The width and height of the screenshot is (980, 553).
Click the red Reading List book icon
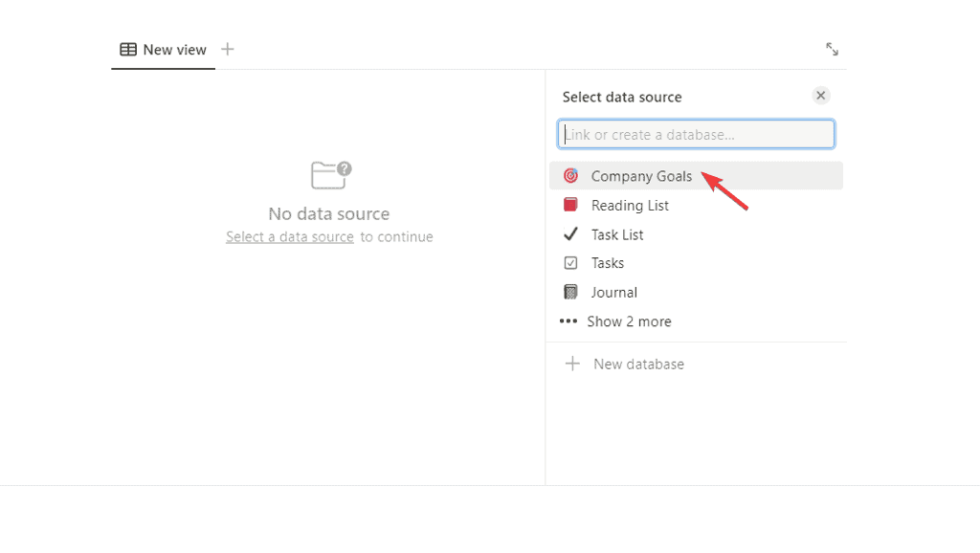(x=570, y=205)
